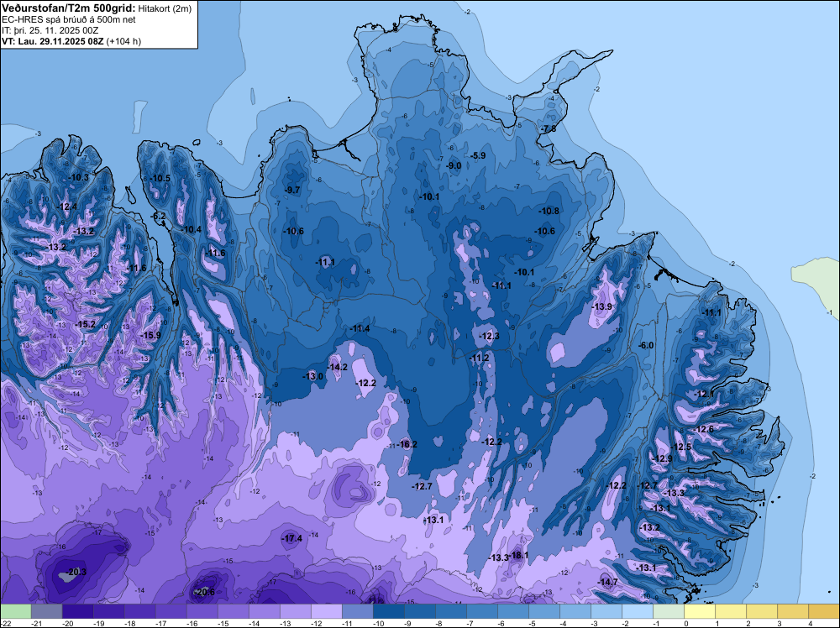Select the -12.9 temperature value
The width and height of the screenshot is (840, 628).
(x=662, y=458)
